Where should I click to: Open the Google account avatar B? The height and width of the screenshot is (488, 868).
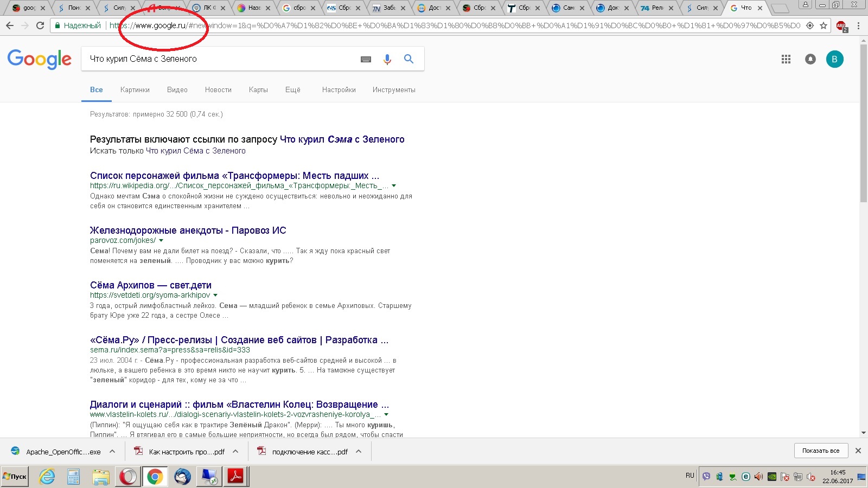click(x=834, y=59)
